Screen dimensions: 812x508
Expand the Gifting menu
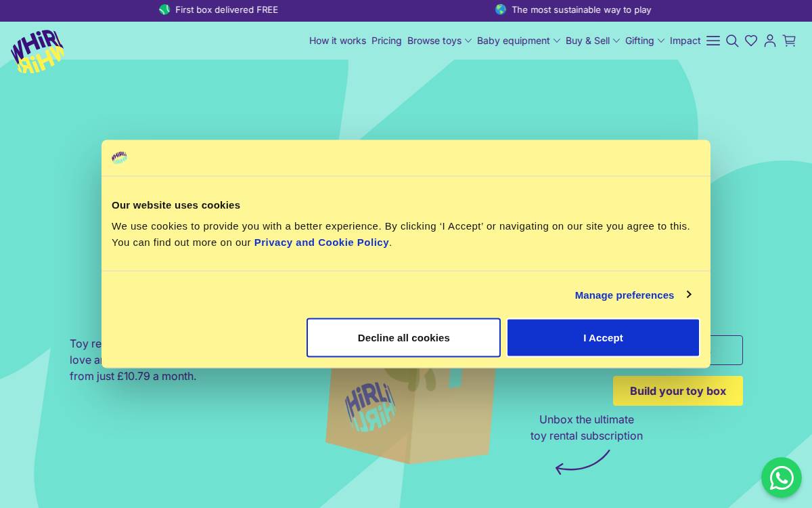point(645,41)
